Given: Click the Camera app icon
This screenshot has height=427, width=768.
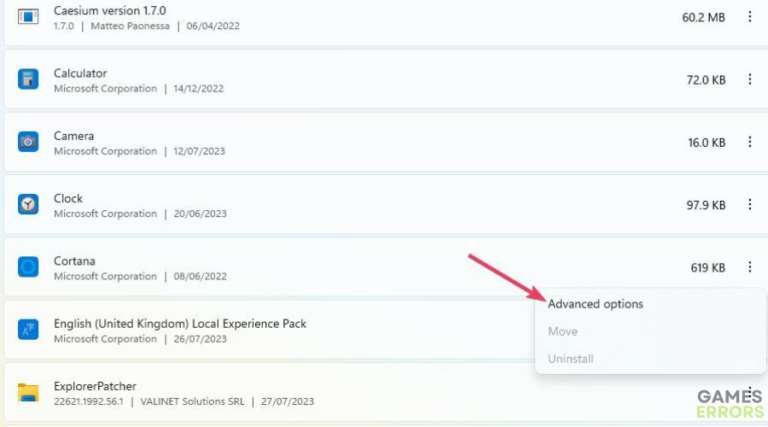Looking at the screenshot, I should pyautogui.click(x=28, y=142).
